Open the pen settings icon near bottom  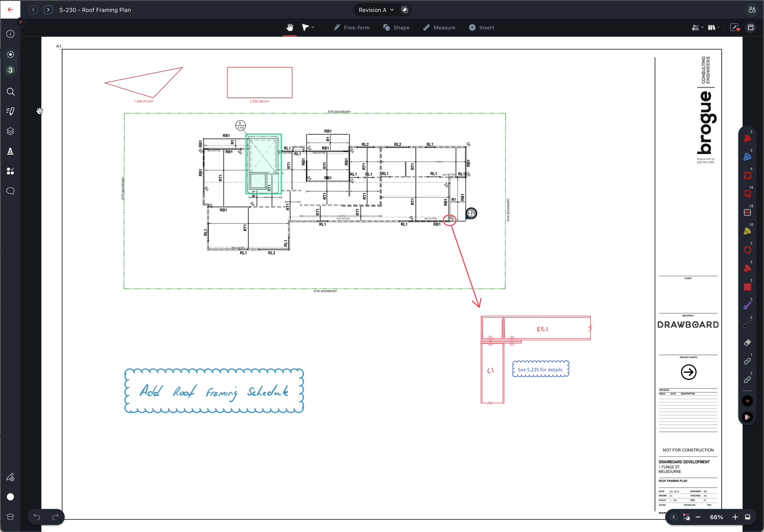(11, 477)
